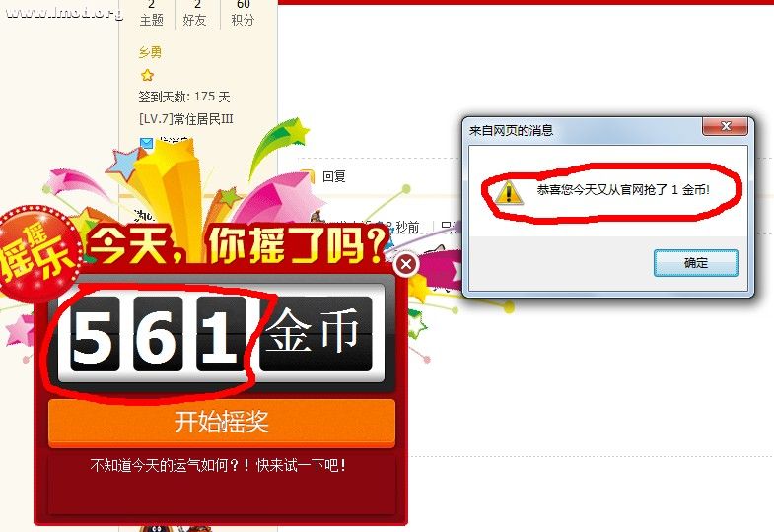This screenshot has width=774, height=532.
Task: Click the yellow warning icon in dialog
Action: point(510,192)
